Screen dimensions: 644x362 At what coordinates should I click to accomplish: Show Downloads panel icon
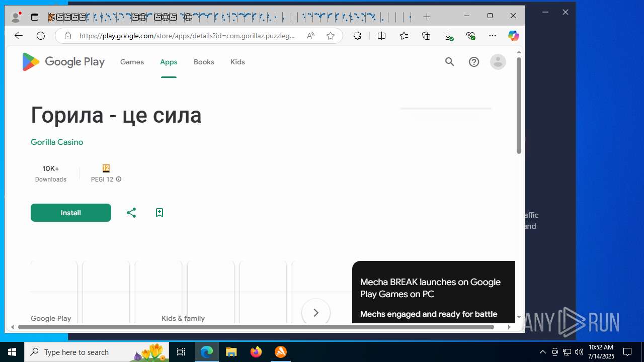[x=449, y=36]
